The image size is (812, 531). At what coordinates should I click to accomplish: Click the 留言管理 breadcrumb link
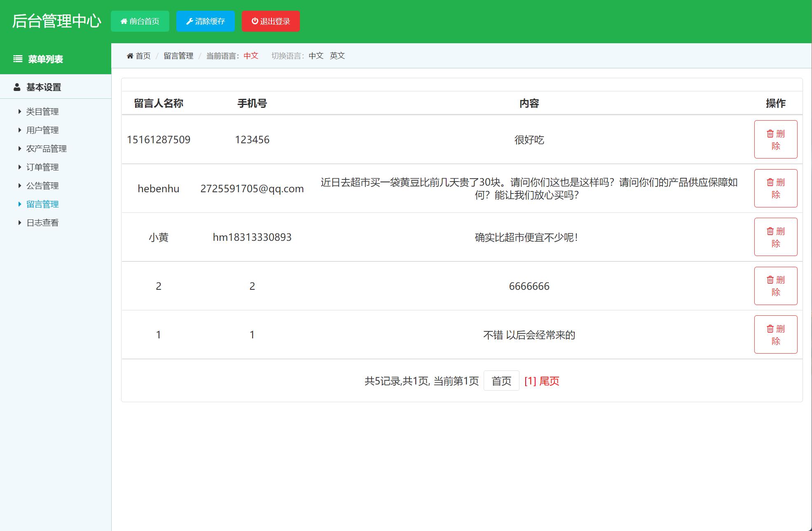[178, 56]
